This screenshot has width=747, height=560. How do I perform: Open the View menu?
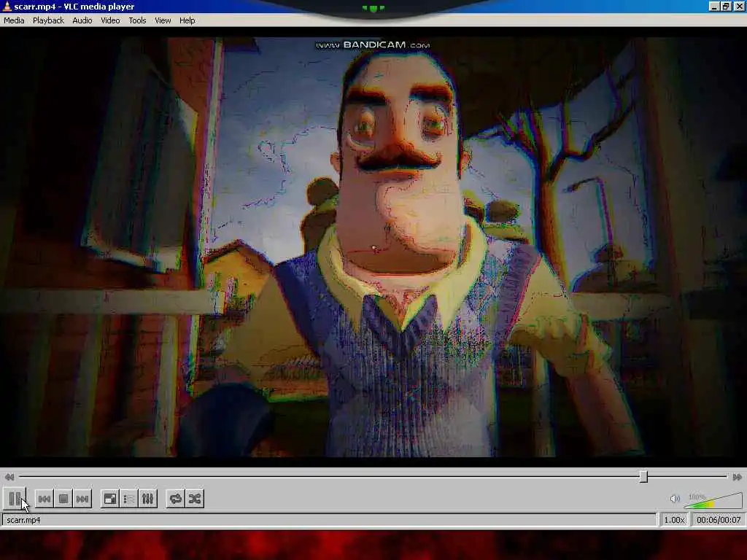click(x=163, y=20)
